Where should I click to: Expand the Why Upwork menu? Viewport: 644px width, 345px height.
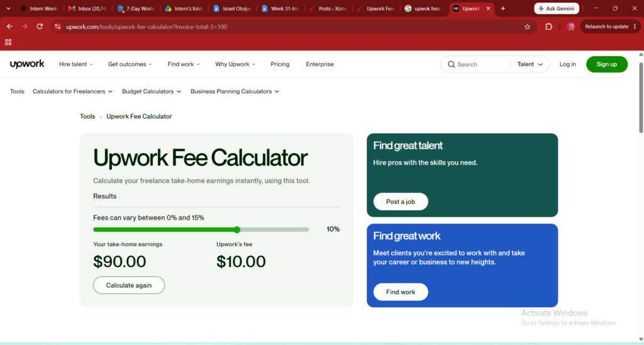235,64
